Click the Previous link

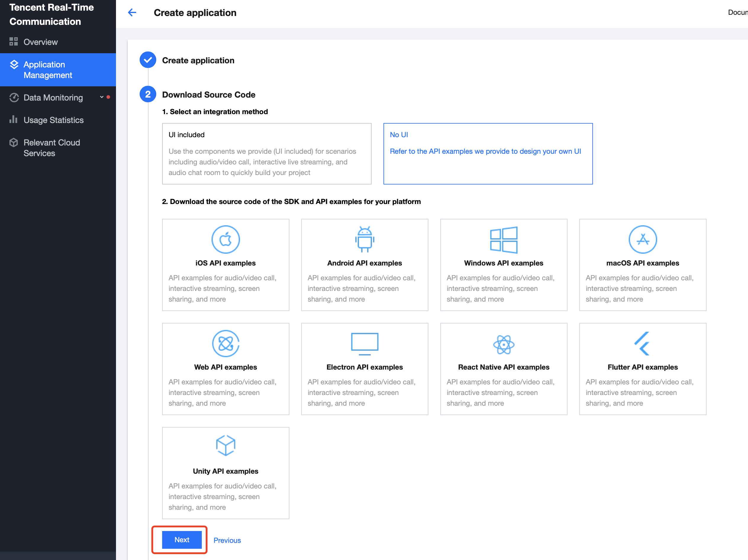pyautogui.click(x=227, y=540)
